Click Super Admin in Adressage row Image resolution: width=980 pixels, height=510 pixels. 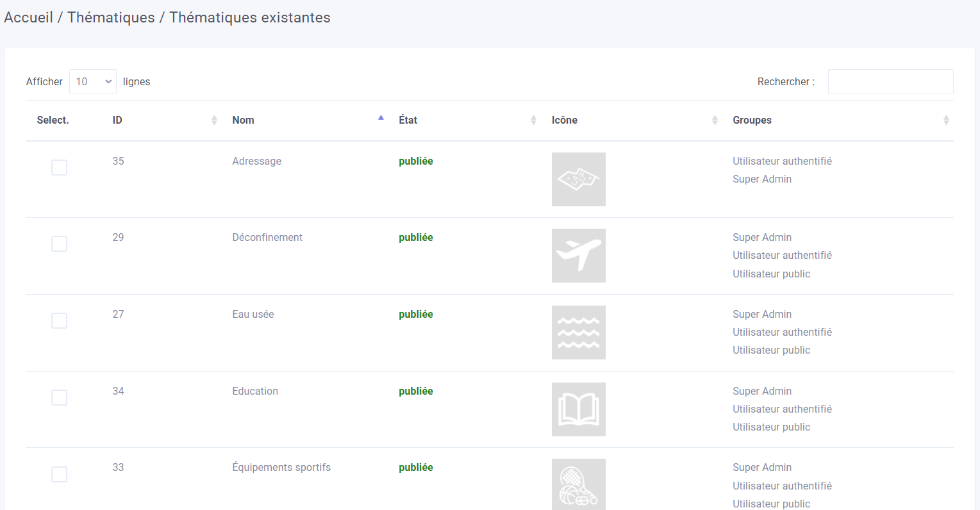coord(762,179)
